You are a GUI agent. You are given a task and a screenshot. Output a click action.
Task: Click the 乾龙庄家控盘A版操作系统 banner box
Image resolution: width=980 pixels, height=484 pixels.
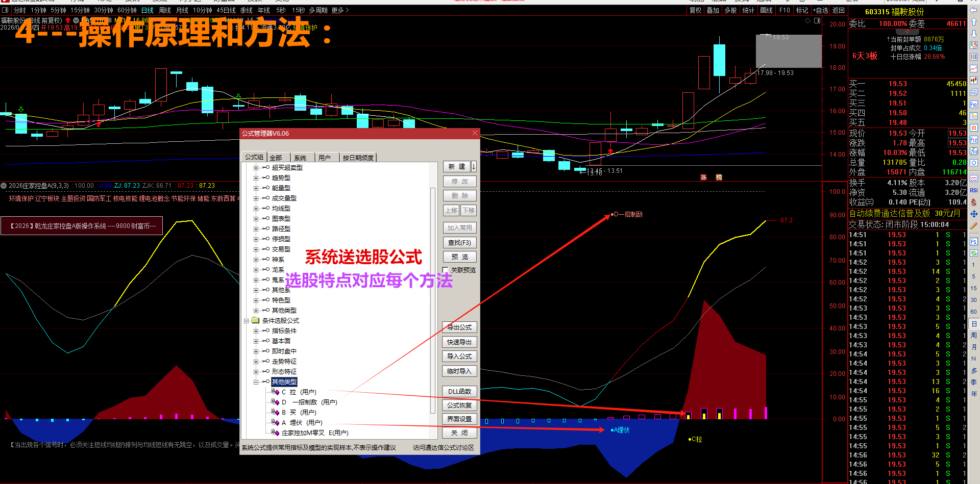click(82, 226)
